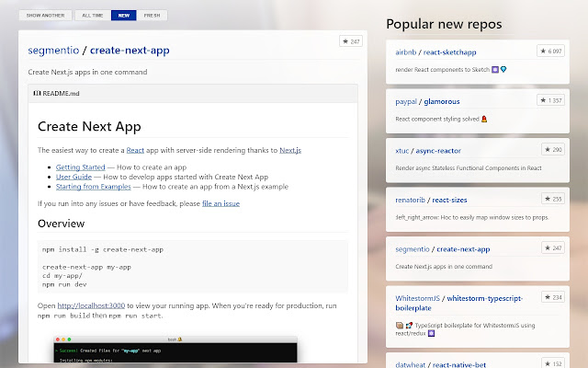Click the 'Popular new repos' heading
Image resolution: width=588 pixels, height=368 pixels.
(x=444, y=24)
